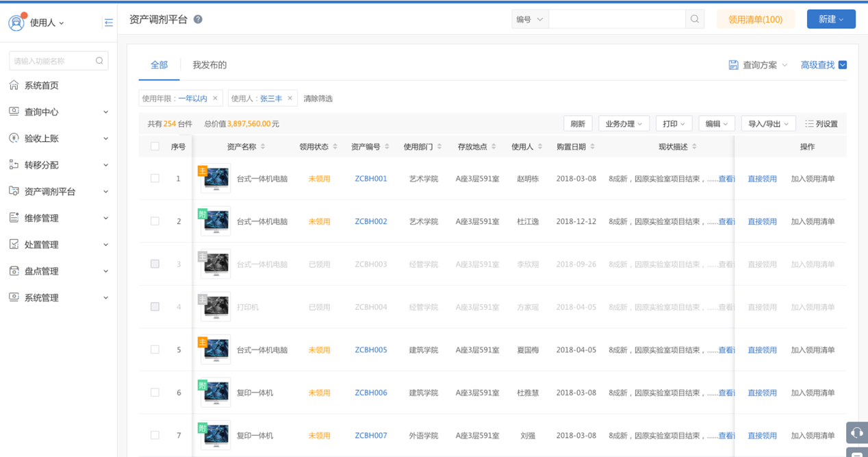Open the 业务办理 dropdown
The width and height of the screenshot is (868, 457).
(x=624, y=124)
